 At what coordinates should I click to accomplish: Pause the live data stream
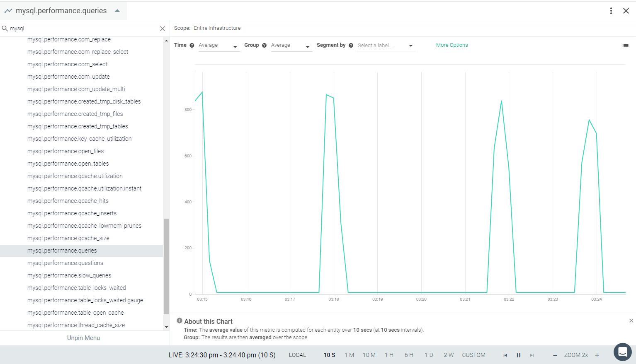pos(518,355)
